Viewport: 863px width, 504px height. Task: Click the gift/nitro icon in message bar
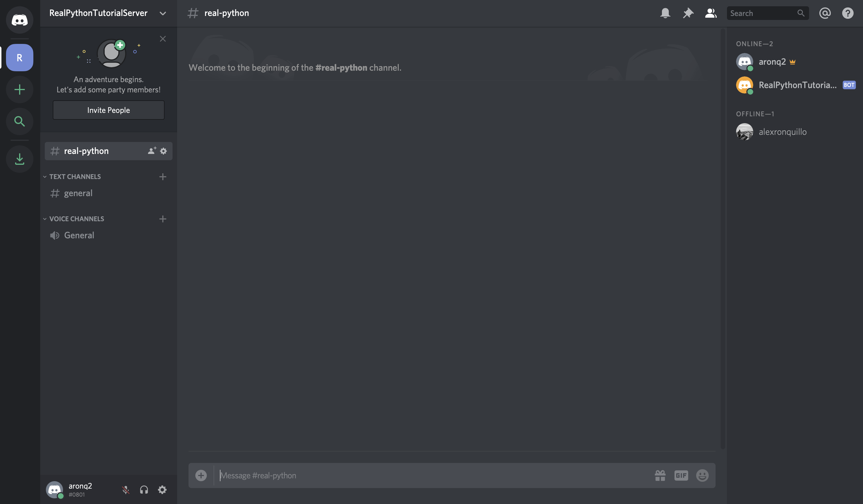[x=660, y=475]
